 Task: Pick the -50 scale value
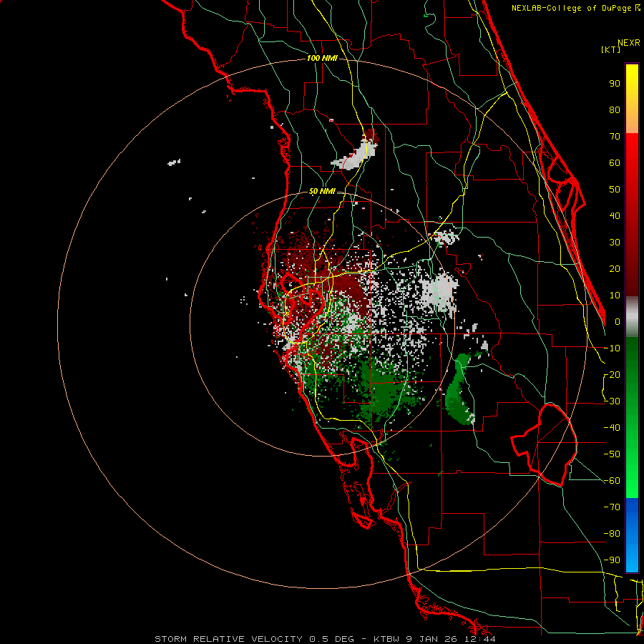coord(612,454)
